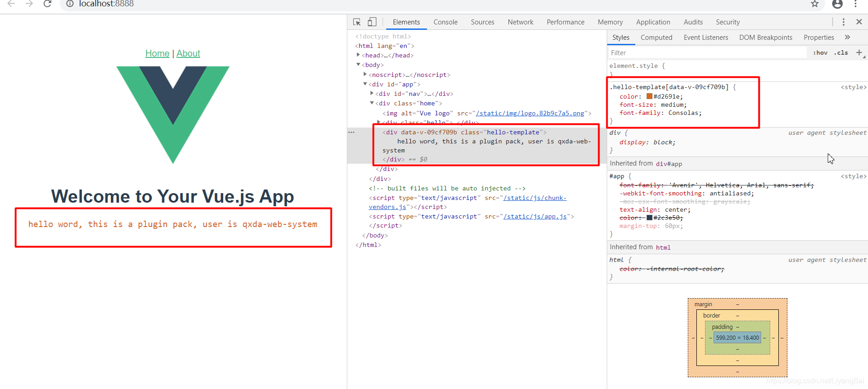Expand the noscript element node
868x389 pixels.
tap(365, 74)
